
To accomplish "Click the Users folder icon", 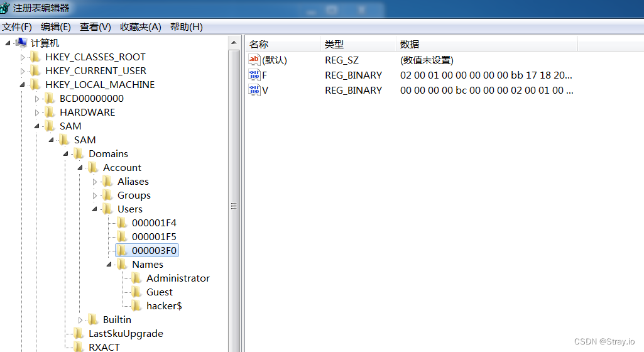I will (108, 209).
